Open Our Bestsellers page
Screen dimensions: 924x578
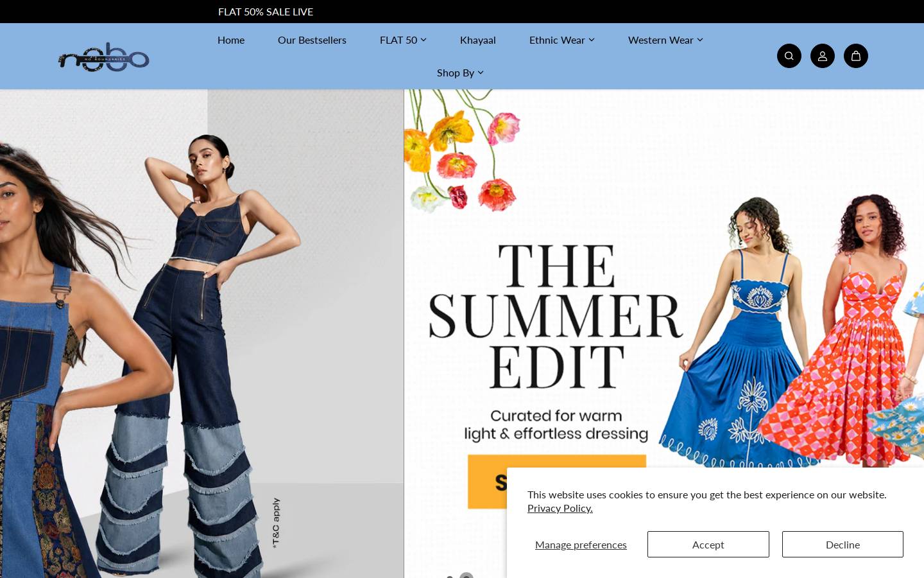point(312,40)
